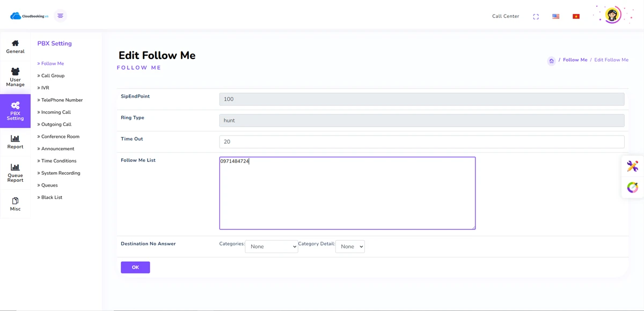Screen dimensions: 644x311
Task: Click the tools widget icon on right edge
Action: 633,166
